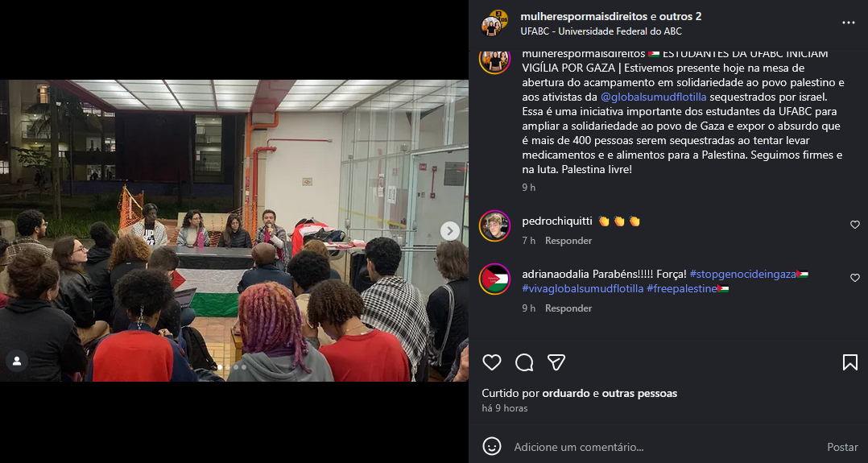This screenshot has width=868, height=463.
Task: Open @globalsumudflotilla mention link
Action: point(653,97)
